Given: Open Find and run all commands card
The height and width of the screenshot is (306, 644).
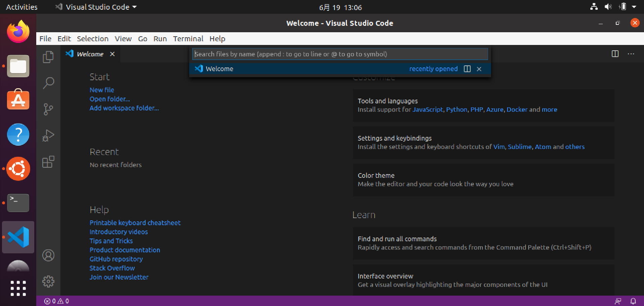Looking at the screenshot, I should point(483,243).
